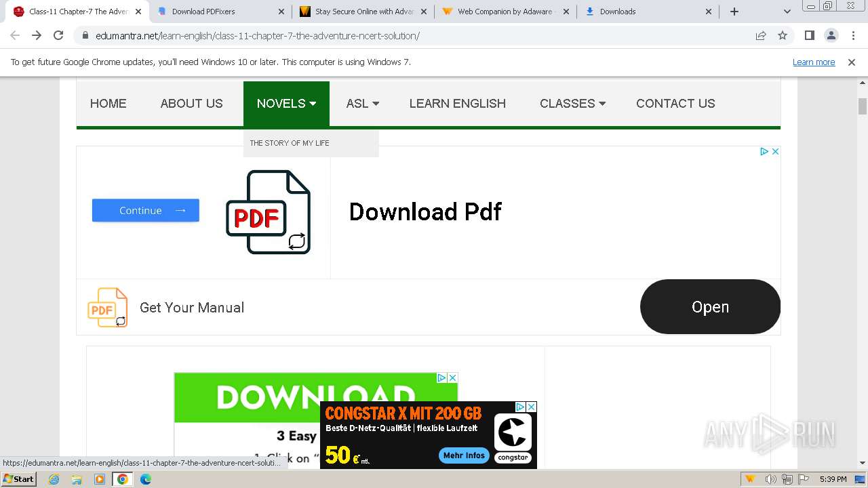Go back with browser back arrow
The image size is (868, 488).
[x=15, y=35]
